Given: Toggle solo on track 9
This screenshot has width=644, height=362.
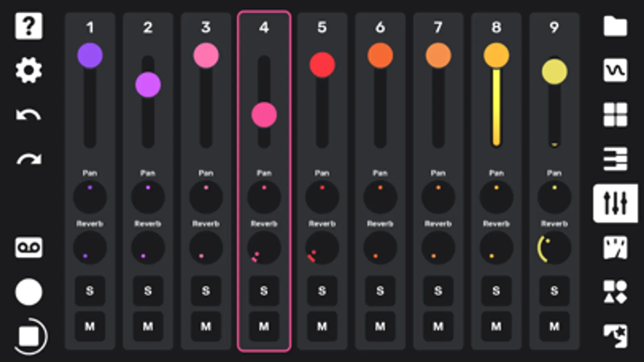Looking at the screenshot, I should click(x=554, y=290).
